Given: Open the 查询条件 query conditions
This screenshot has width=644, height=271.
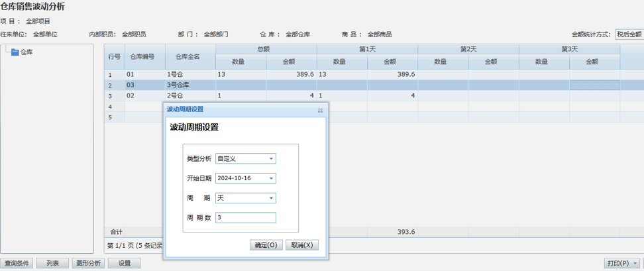Looking at the screenshot, I should 17,263.
